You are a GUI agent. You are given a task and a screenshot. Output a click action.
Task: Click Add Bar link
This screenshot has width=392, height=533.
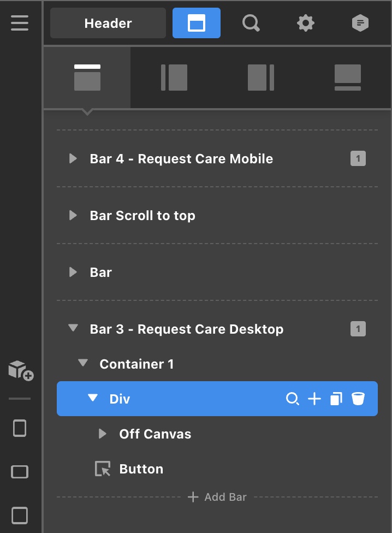(217, 498)
